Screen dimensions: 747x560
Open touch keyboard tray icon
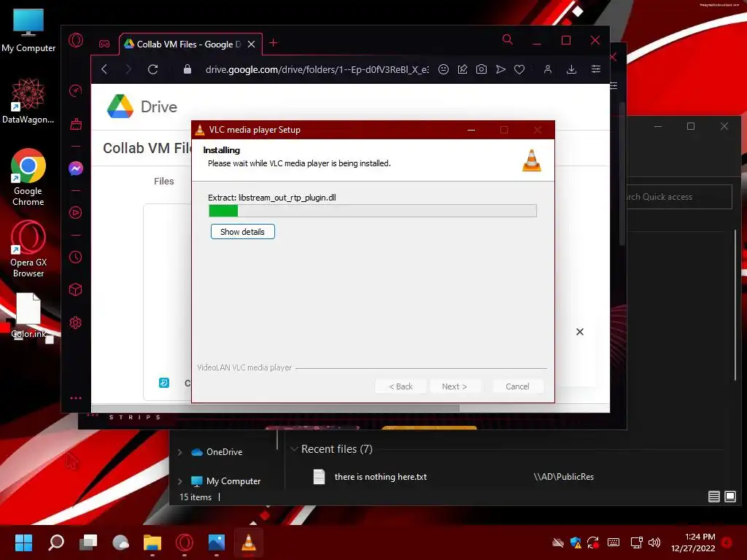pyautogui.click(x=614, y=542)
